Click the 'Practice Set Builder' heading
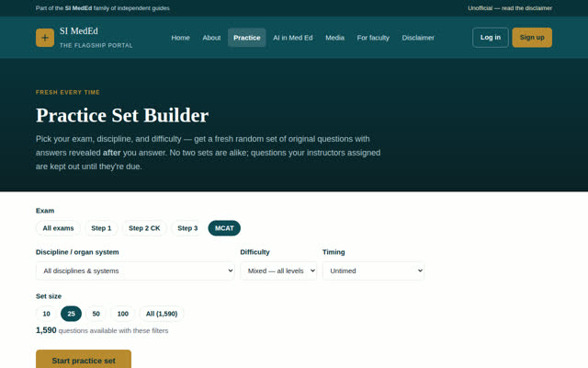The image size is (588, 368). click(122, 115)
